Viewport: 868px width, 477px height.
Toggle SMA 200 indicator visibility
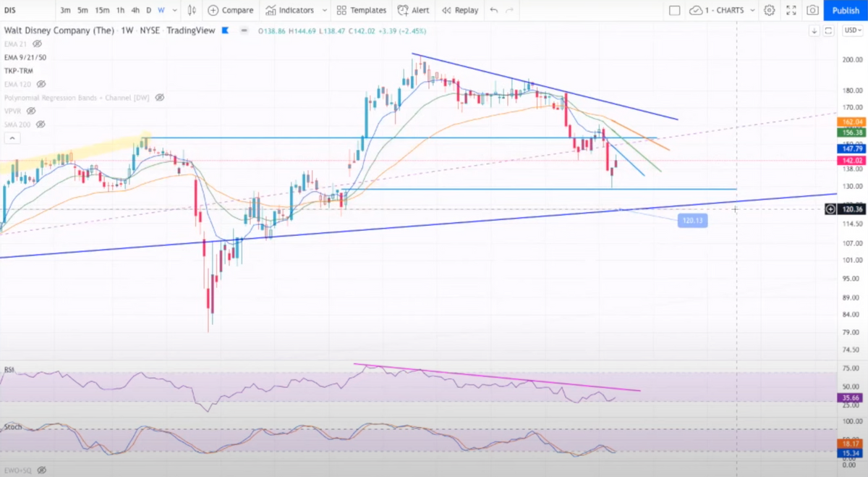tap(42, 124)
